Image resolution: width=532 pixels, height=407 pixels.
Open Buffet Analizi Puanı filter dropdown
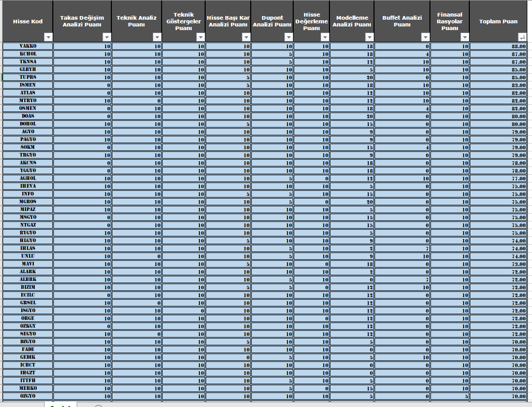425,37
